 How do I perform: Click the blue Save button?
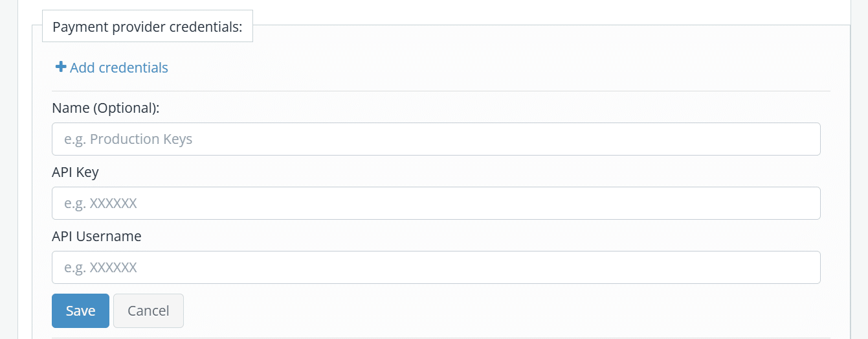80,310
